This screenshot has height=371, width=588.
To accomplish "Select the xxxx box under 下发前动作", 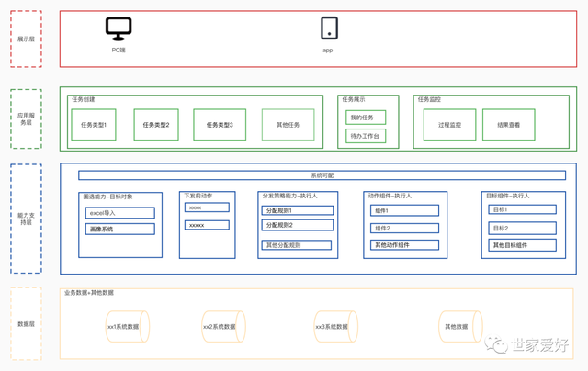I will [x=207, y=208].
